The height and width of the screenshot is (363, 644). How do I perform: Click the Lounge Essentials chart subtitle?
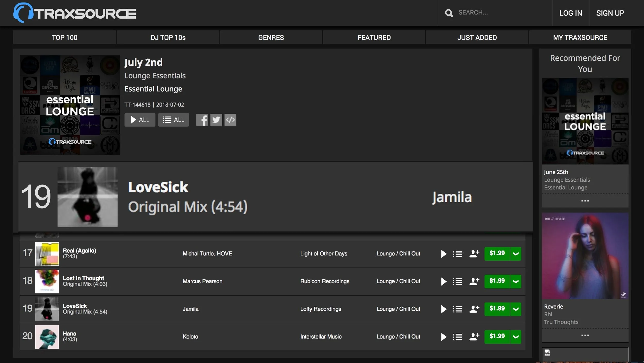click(x=155, y=76)
